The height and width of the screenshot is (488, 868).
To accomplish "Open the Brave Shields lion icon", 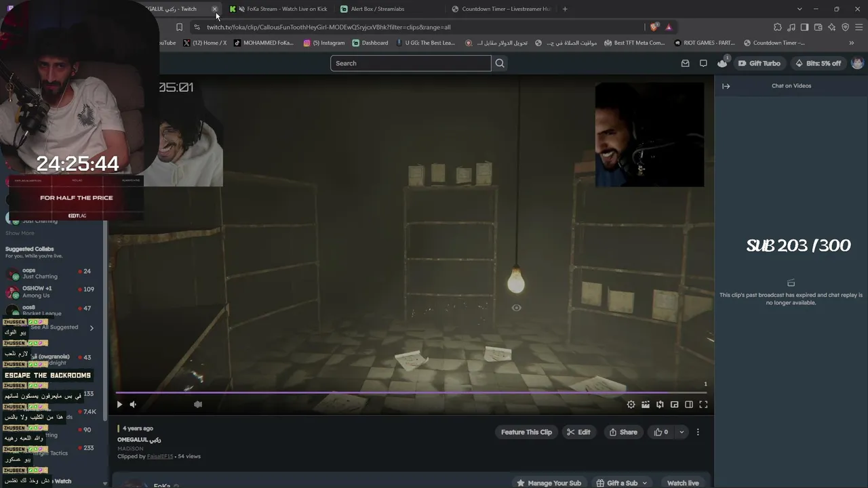I will coord(654,27).
